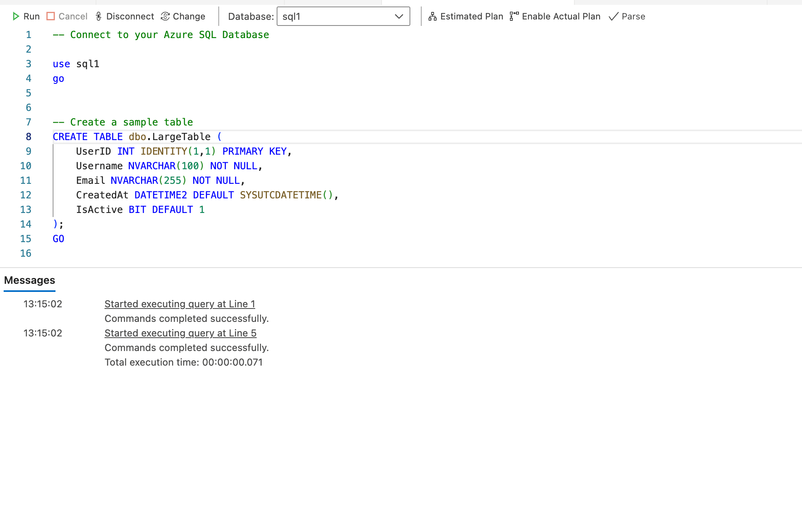The width and height of the screenshot is (802, 532).
Task: Expand database list chevron arrow
Action: pyautogui.click(x=399, y=16)
